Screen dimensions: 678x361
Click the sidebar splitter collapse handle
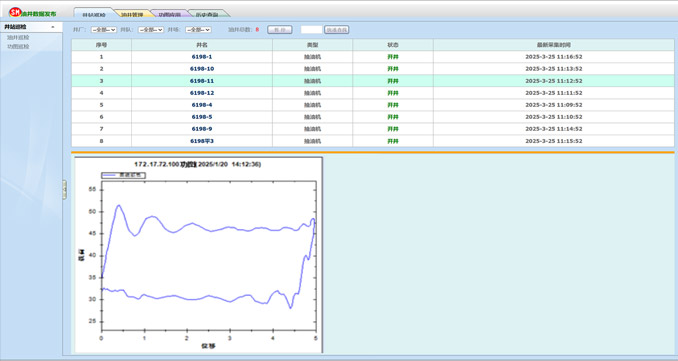click(x=64, y=189)
